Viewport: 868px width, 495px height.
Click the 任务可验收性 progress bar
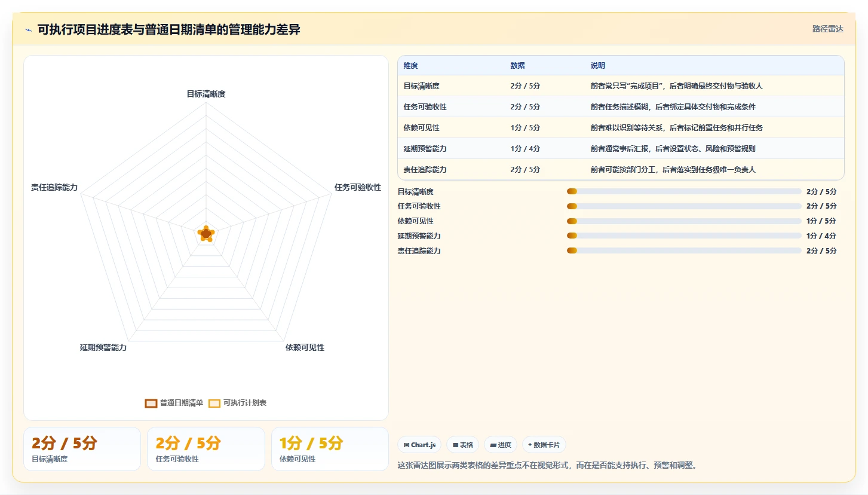point(684,206)
